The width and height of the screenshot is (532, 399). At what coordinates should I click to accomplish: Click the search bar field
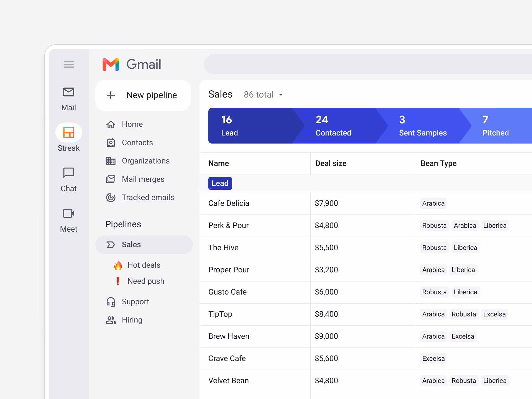[368, 64]
